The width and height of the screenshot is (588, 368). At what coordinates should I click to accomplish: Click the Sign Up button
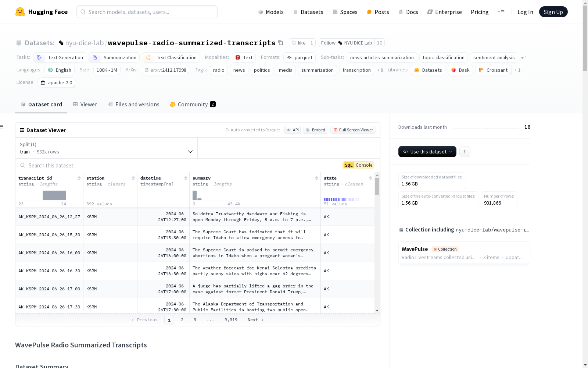click(x=553, y=12)
